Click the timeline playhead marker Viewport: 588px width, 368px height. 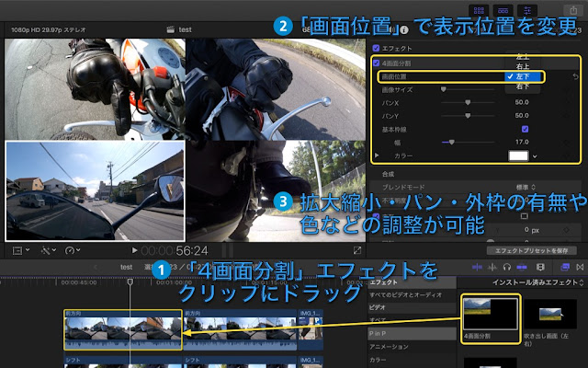click(x=130, y=282)
